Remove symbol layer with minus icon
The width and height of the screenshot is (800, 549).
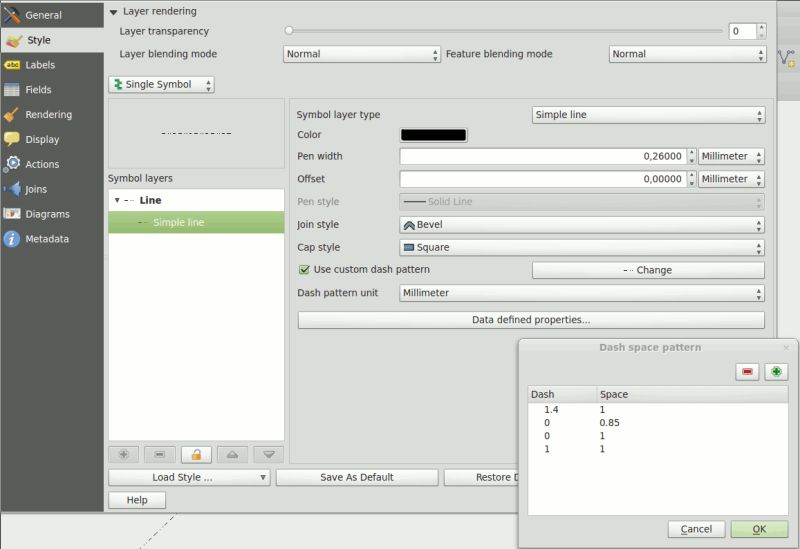160,454
